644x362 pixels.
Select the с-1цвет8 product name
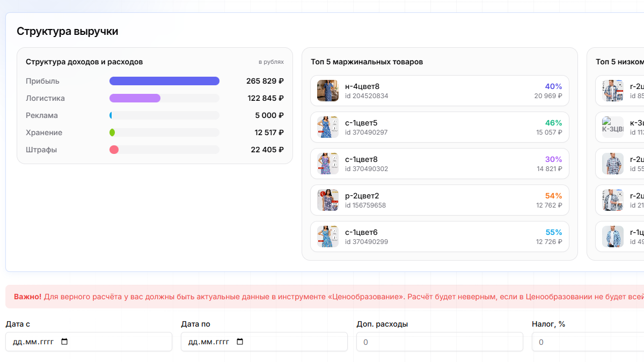pyautogui.click(x=361, y=159)
